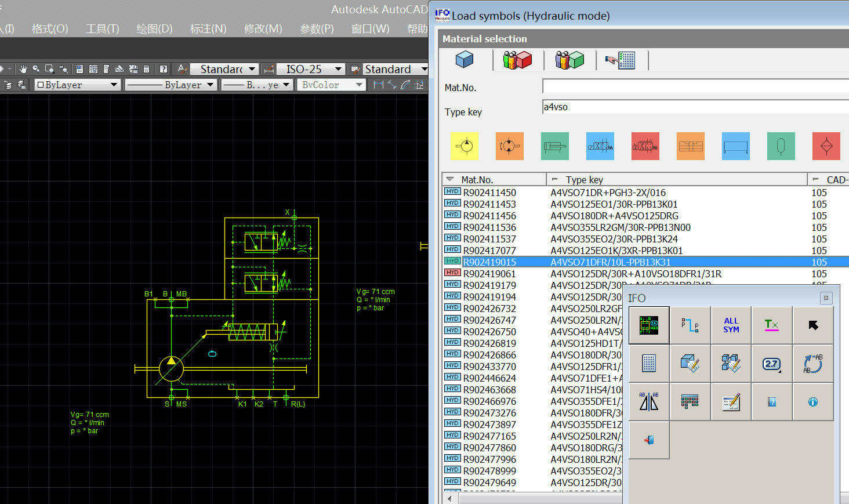Viewport: 849px width, 504px height.
Task: Select row R902417077 in material list
Action: pos(645,251)
